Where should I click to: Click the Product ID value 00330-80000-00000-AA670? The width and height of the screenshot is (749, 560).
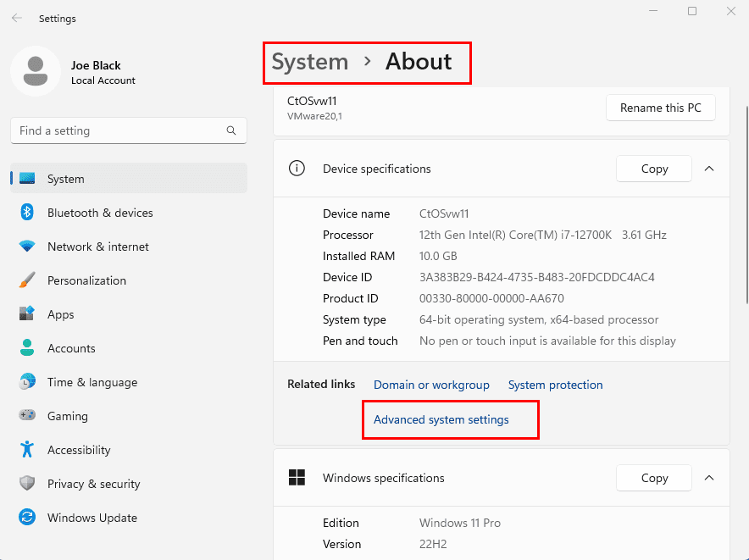pos(491,298)
